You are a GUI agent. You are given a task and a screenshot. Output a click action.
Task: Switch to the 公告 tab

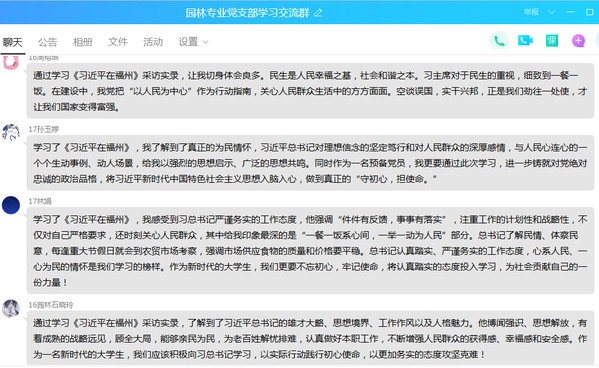(47, 42)
